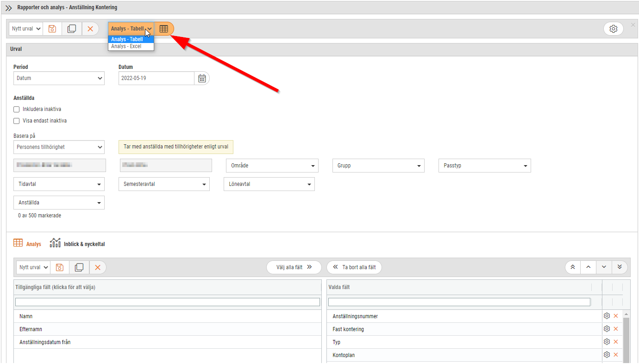The image size is (639, 364).
Task: Move selected field to the top
Action: point(573,267)
